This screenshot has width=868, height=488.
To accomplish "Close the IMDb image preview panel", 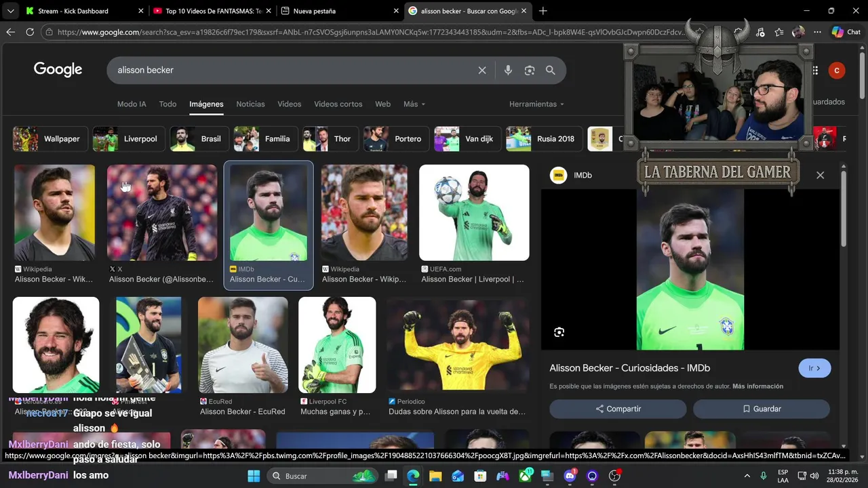I will pos(820,175).
